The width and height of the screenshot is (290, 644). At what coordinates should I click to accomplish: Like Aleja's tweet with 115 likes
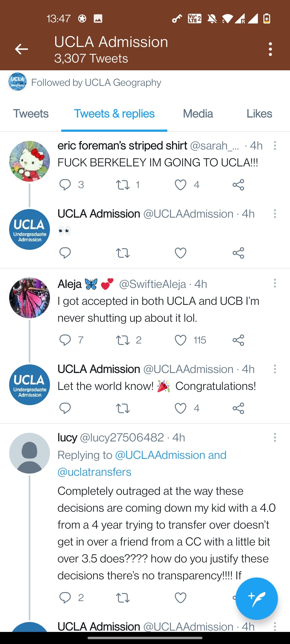coord(180,340)
